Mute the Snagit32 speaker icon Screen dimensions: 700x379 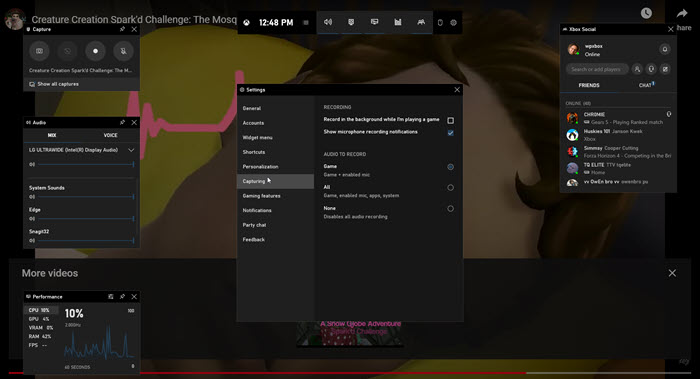[x=32, y=240]
